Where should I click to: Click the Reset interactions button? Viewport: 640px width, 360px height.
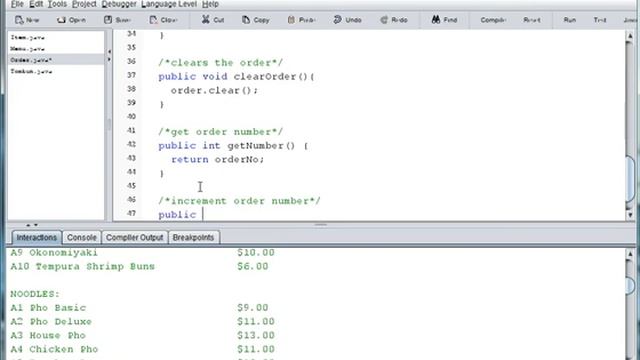coord(532,20)
